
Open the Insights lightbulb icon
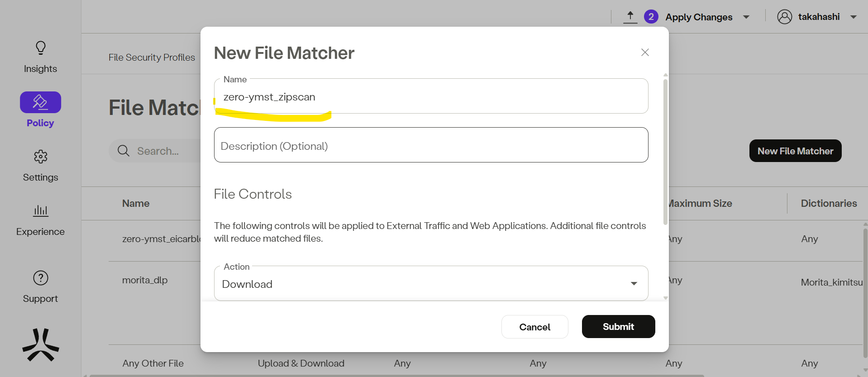40,48
